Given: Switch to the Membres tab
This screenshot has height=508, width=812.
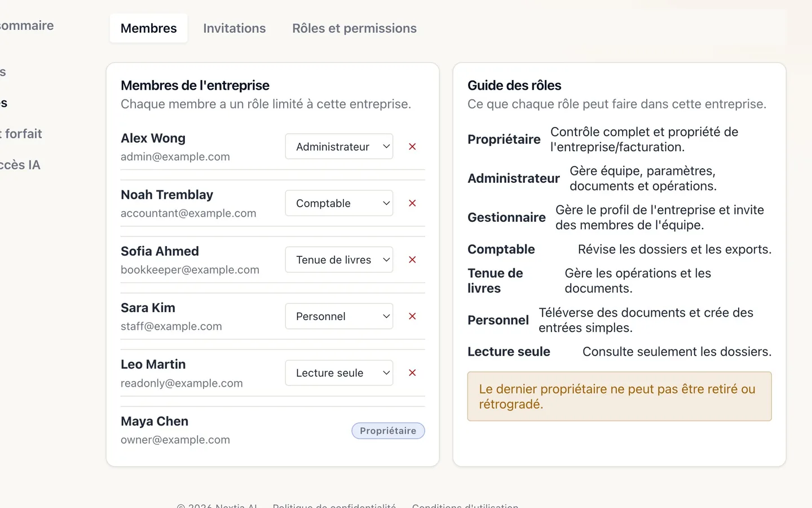Looking at the screenshot, I should pos(149,28).
